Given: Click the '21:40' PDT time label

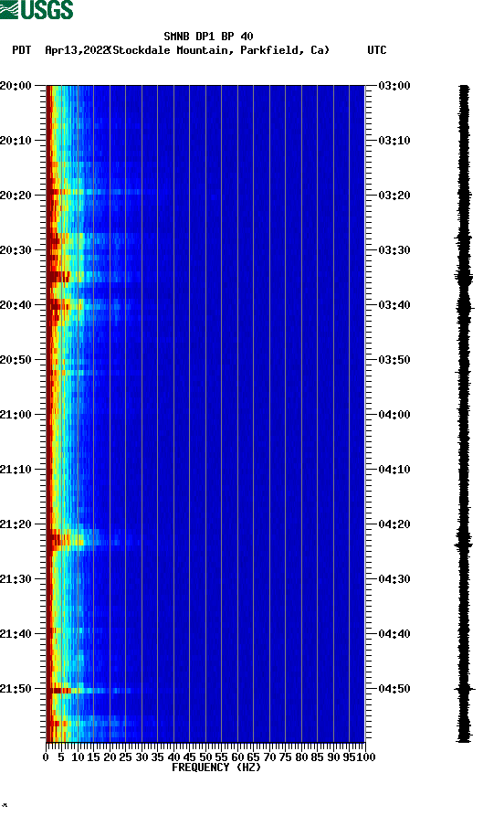Looking at the screenshot, I should pyautogui.click(x=16, y=633).
